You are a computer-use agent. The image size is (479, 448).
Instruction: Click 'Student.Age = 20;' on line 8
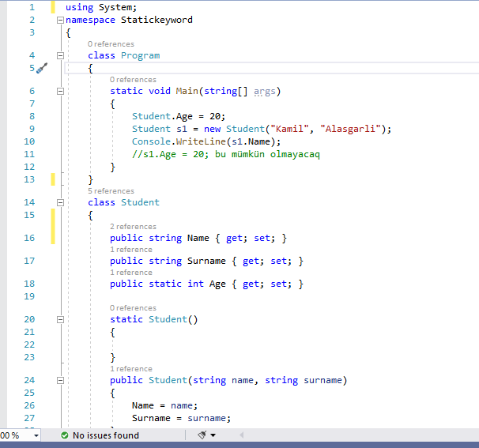tap(179, 116)
